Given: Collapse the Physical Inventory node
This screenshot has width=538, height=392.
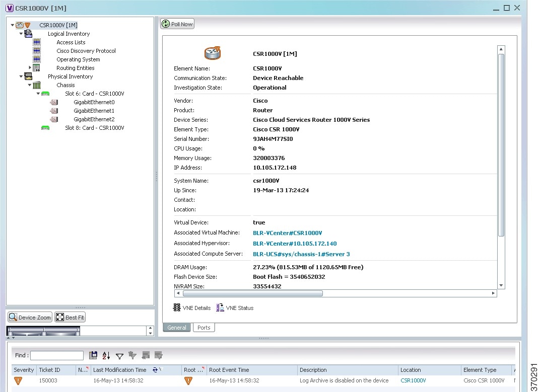Looking at the screenshot, I should click(x=21, y=76).
